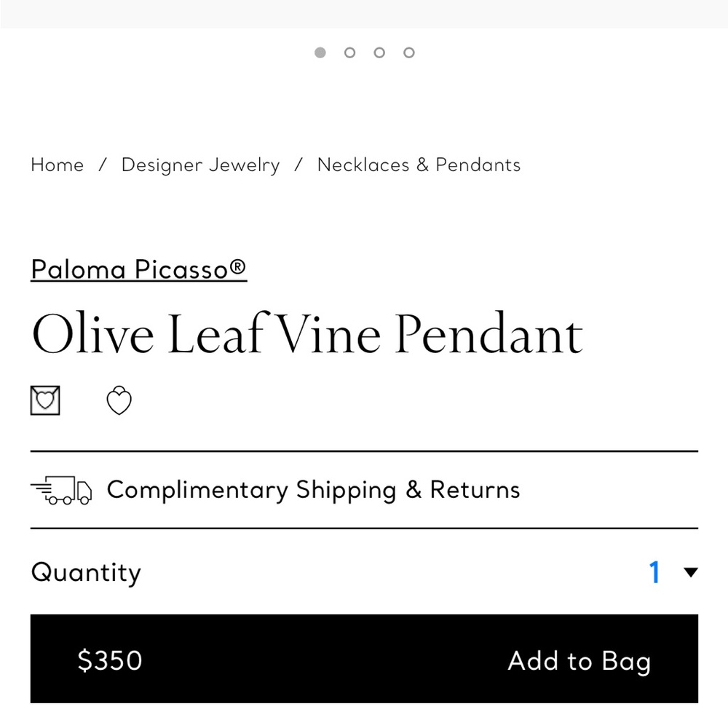This screenshot has height=728, width=728.
Task: Change quantity by clicking the blue 1
Action: point(654,572)
